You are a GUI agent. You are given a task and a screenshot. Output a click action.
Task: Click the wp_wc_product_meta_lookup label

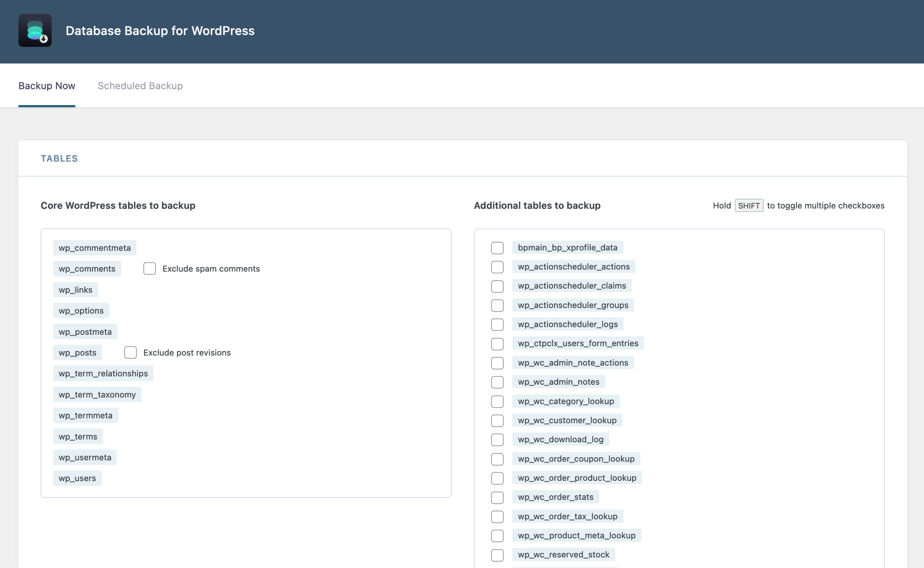click(x=577, y=535)
